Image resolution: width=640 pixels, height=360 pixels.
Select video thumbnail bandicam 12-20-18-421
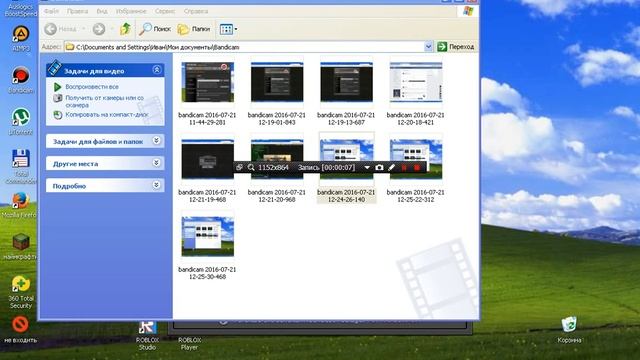point(416,82)
